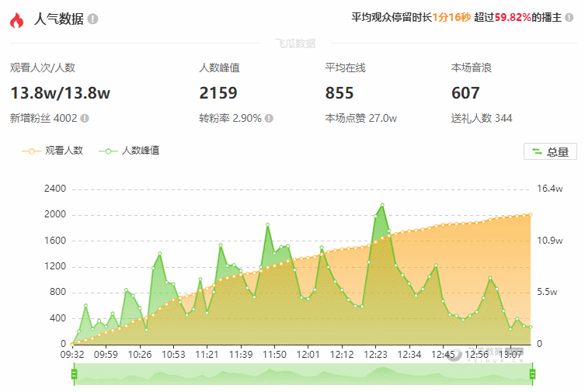
Task: Click the 12:45 x-axis time label
Action: coord(444,355)
